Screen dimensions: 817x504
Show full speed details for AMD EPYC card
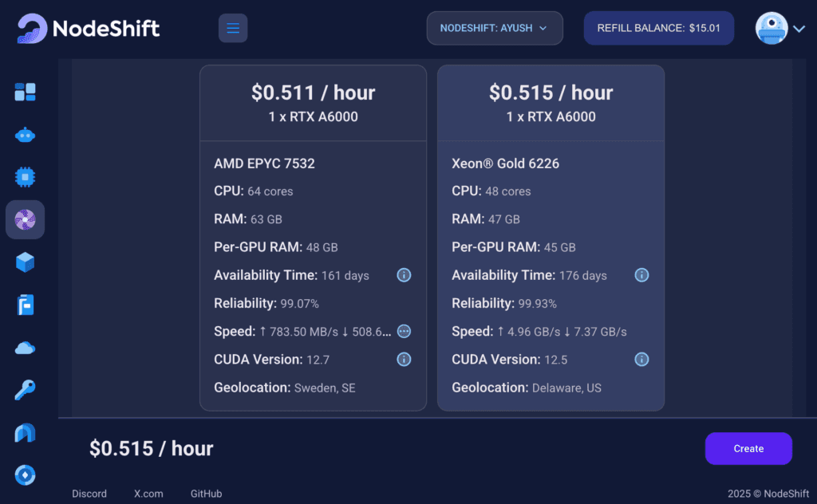(404, 331)
